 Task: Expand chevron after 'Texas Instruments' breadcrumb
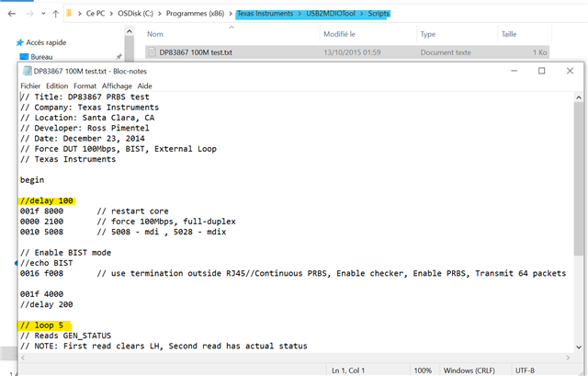300,14
